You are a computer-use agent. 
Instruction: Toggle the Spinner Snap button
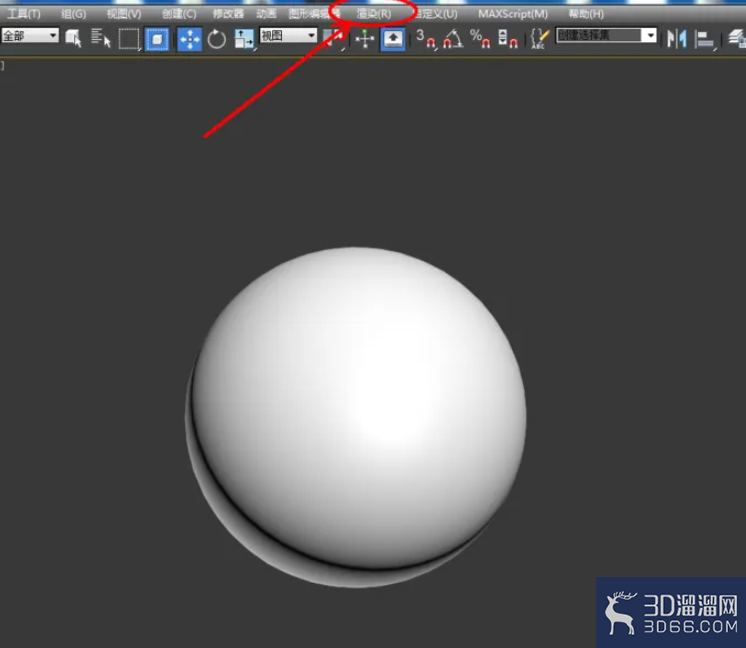508,39
